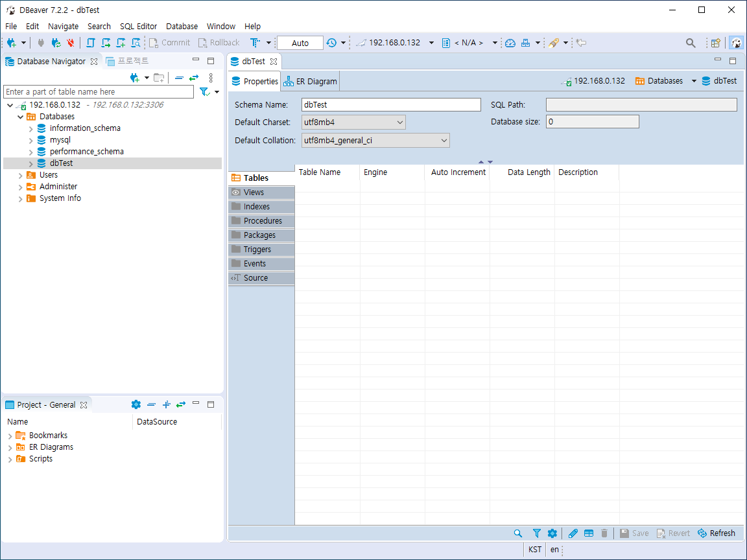This screenshot has width=747, height=560.
Task: Switch to the ER Diagram tab
Action: coord(310,82)
